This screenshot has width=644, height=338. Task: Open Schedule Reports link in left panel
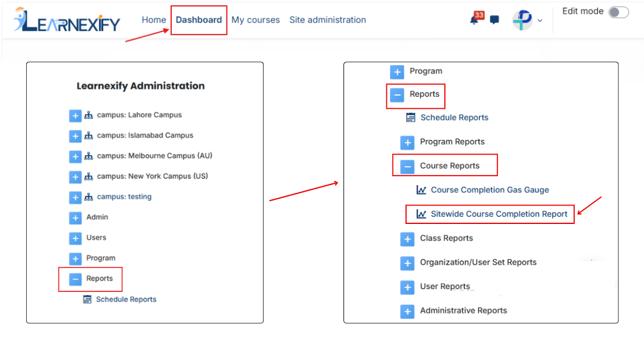coord(126,299)
